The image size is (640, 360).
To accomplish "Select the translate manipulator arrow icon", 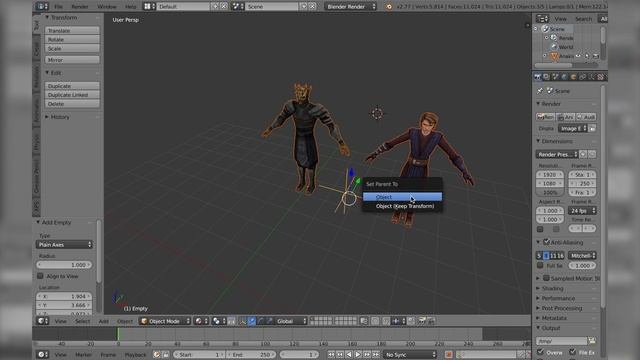I will coord(252,321).
